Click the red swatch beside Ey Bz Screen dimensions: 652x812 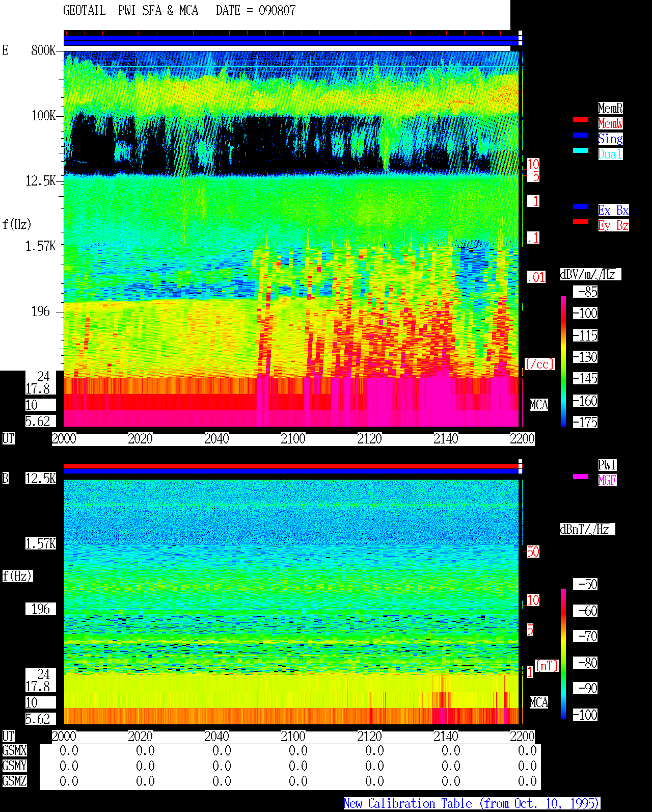581,222
